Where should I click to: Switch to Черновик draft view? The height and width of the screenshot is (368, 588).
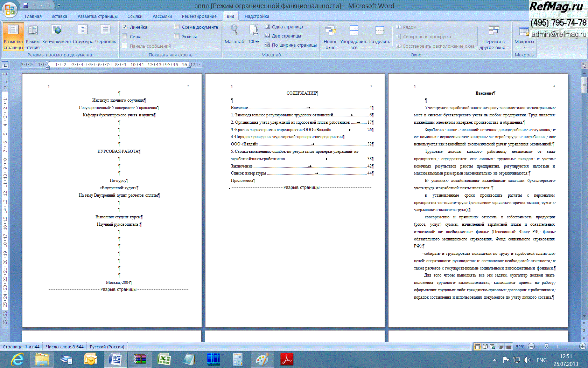pyautogui.click(x=105, y=34)
